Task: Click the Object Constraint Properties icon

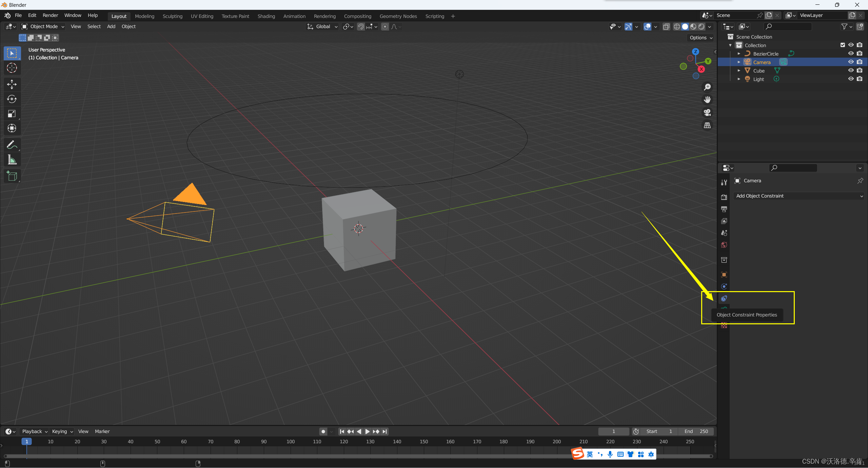Action: [724, 298]
